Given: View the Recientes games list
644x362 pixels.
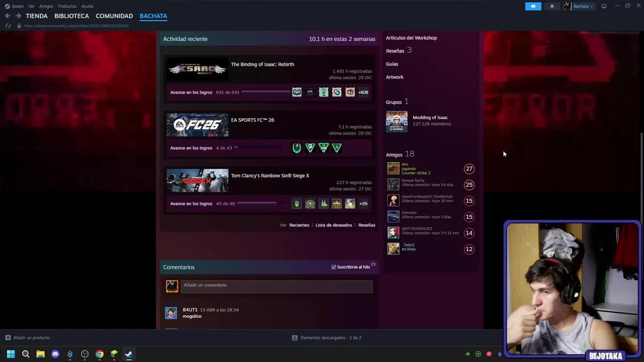Looking at the screenshot, I should [299, 225].
